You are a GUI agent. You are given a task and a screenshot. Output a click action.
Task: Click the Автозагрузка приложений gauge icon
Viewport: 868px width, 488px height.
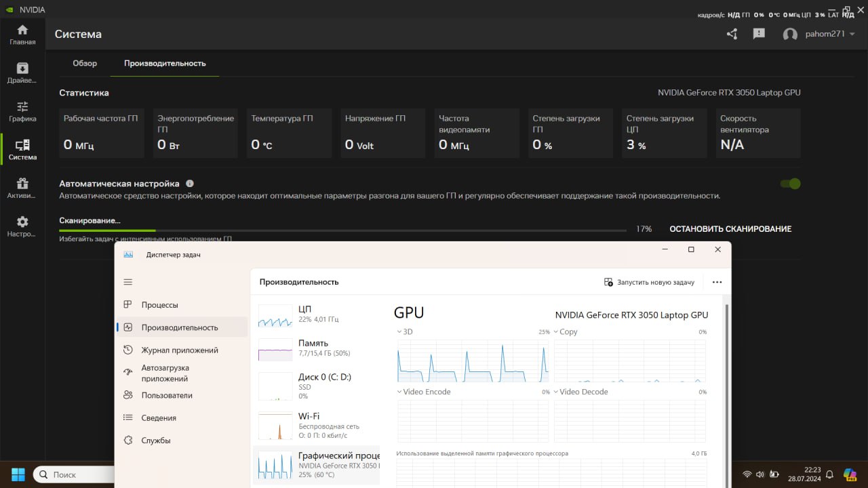point(128,373)
